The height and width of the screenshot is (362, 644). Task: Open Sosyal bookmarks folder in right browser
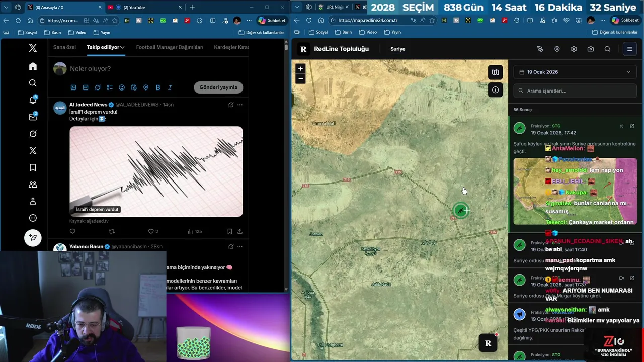[318, 32]
